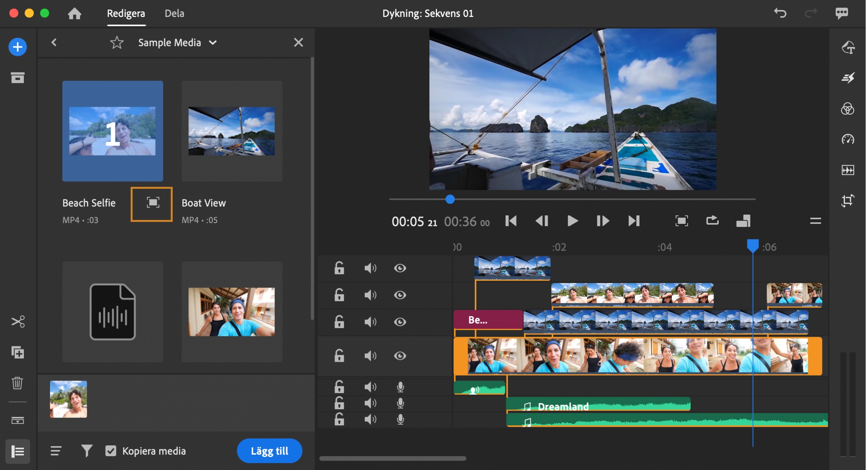This screenshot has width=868, height=470.
Task: Toggle the Kopiera media checkbox
Action: (x=111, y=451)
